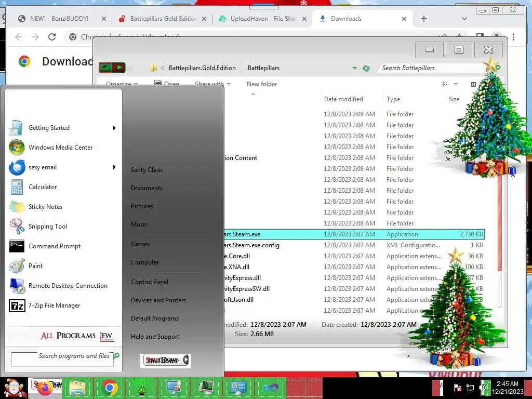Open Action Center flag icon
This screenshot has width=532, height=399.
pos(457,388)
